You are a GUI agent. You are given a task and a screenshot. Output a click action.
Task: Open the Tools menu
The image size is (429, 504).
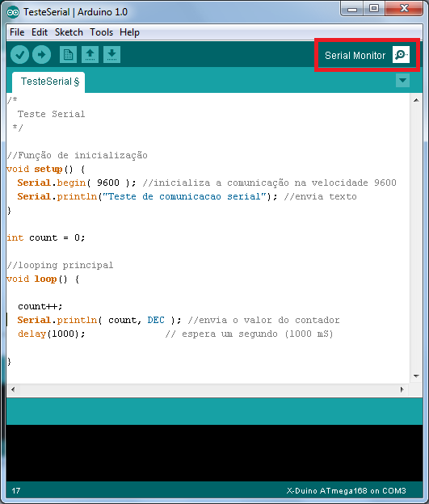[x=101, y=32]
